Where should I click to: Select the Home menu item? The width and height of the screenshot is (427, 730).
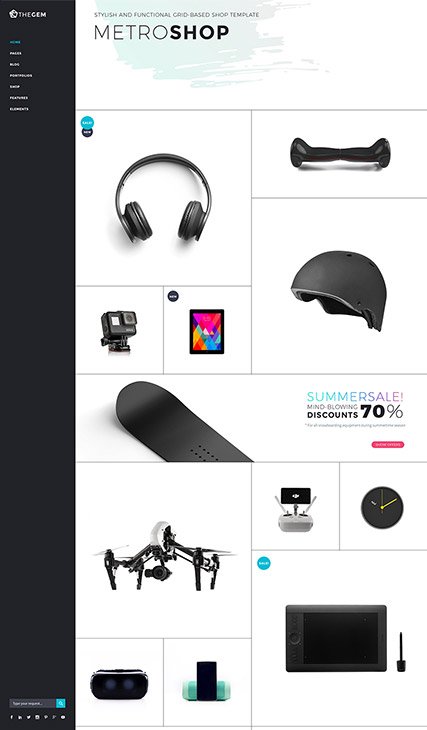click(x=15, y=42)
